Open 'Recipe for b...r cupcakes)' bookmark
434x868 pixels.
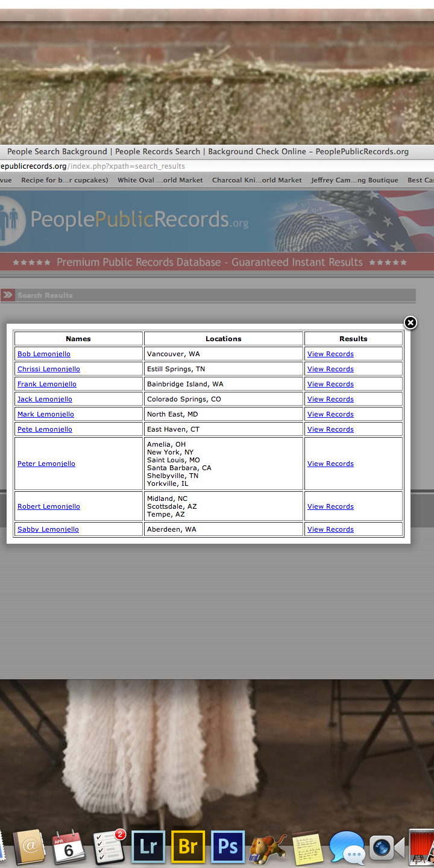(64, 180)
